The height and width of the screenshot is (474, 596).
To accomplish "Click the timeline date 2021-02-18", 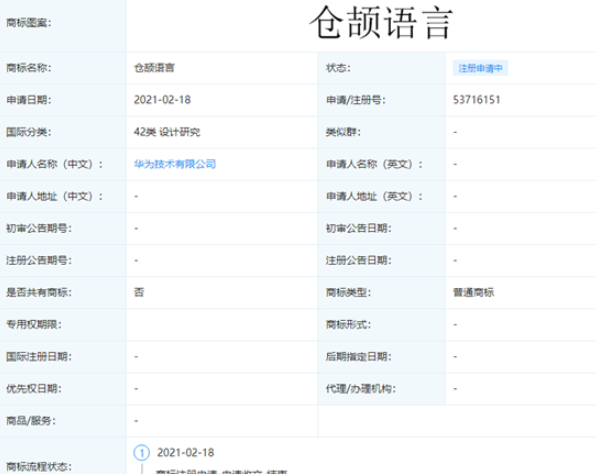I will pyautogui.click(x=185, y=453).
